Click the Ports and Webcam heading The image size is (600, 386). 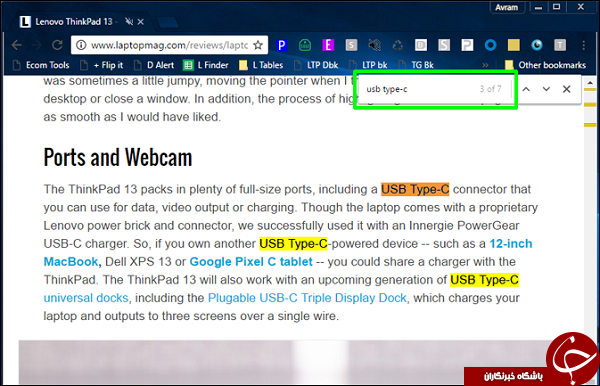click(x=117, y=158)
